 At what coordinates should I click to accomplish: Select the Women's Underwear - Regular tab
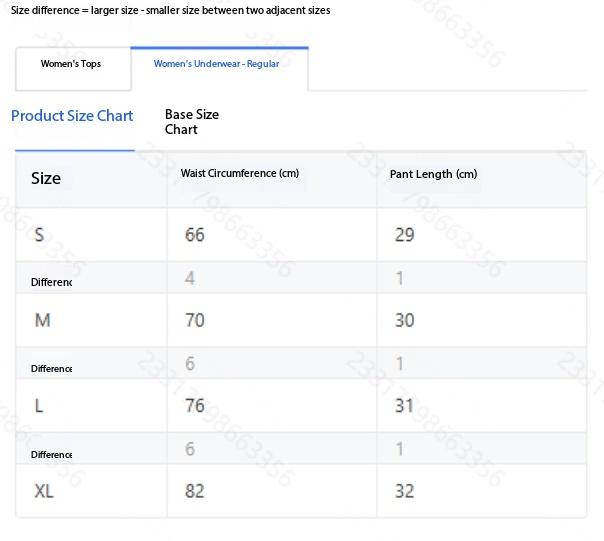216,64
